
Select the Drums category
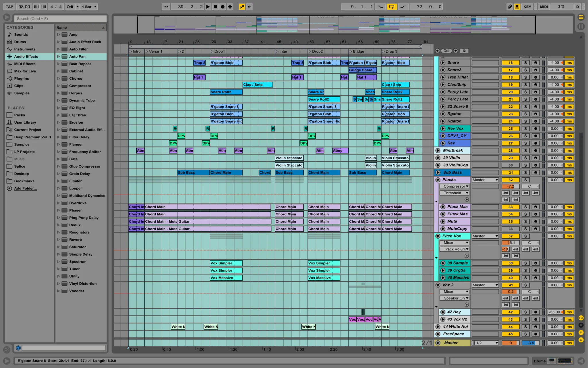pyautogui.click(x=20, y=42)
